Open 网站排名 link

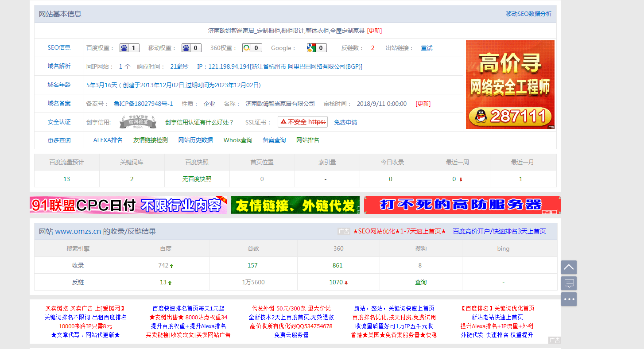click(308, 140)
